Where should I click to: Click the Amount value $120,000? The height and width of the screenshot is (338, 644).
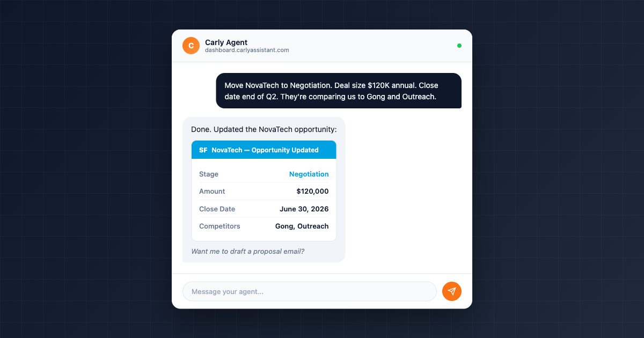point(313,191)
